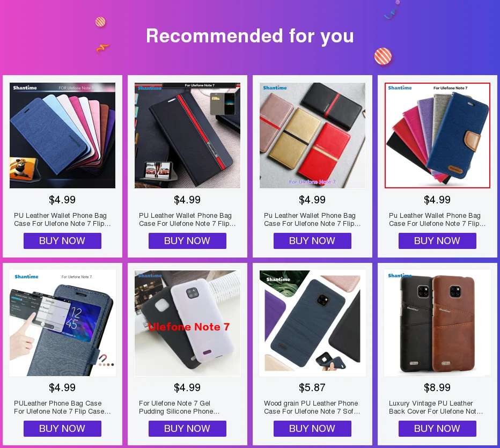View the gold and red wallet cases image

[x=312, y=136]
